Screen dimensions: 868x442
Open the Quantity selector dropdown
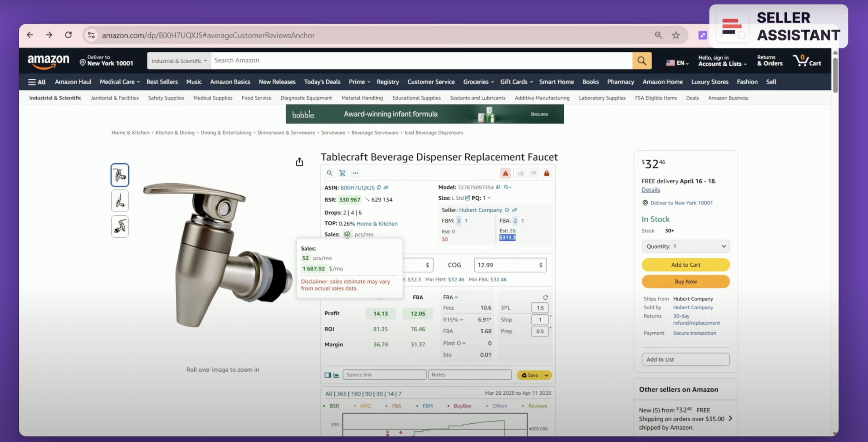tap(685, 246)
